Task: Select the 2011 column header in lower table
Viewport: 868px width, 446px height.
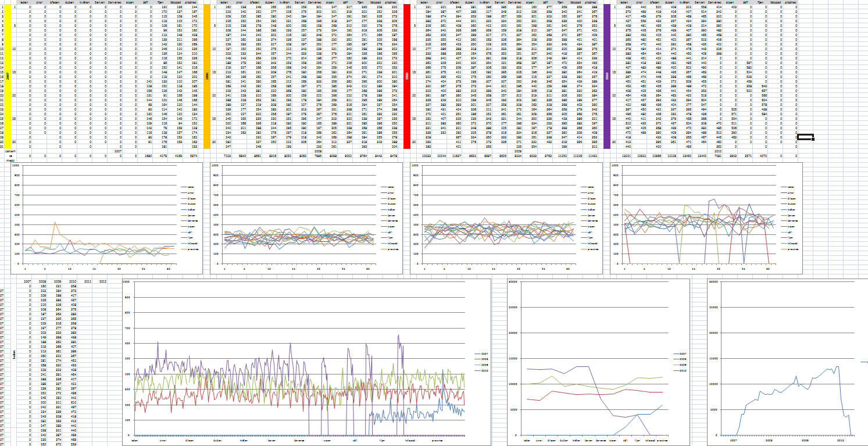Action: pos(88,281)
